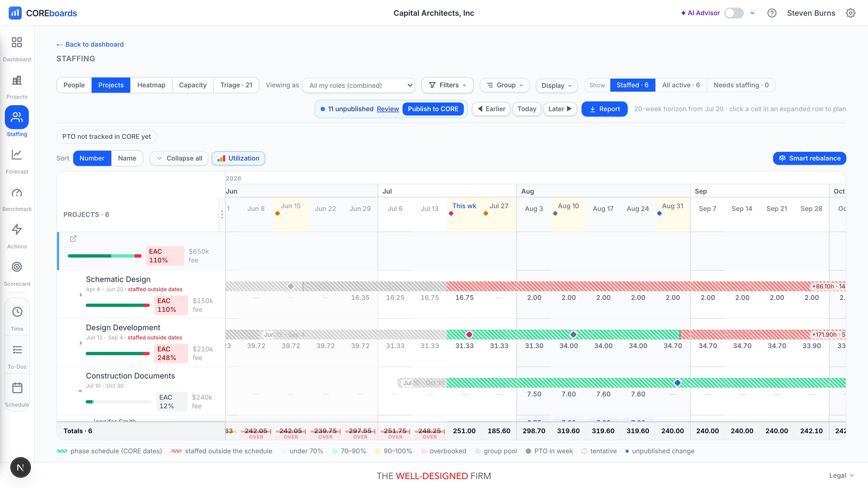868x488 pixels.
Task: Show Staffed · 6 projects
Action: pos(633,85)
